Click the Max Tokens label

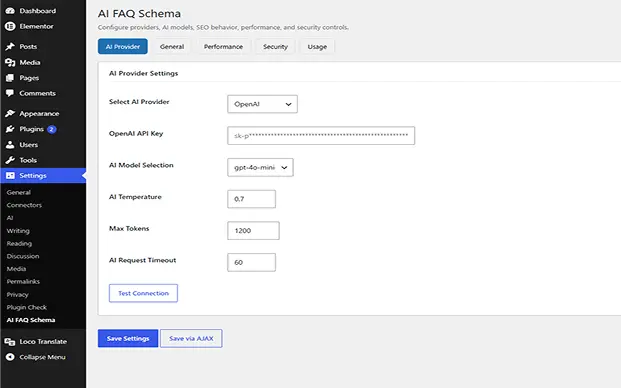[x=129, y=228]
